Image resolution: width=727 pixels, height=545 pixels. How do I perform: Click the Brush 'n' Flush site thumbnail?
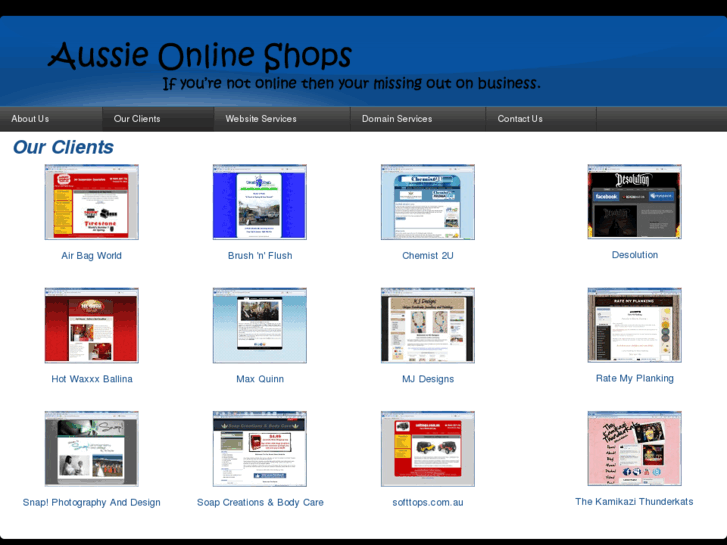(260, 202)
